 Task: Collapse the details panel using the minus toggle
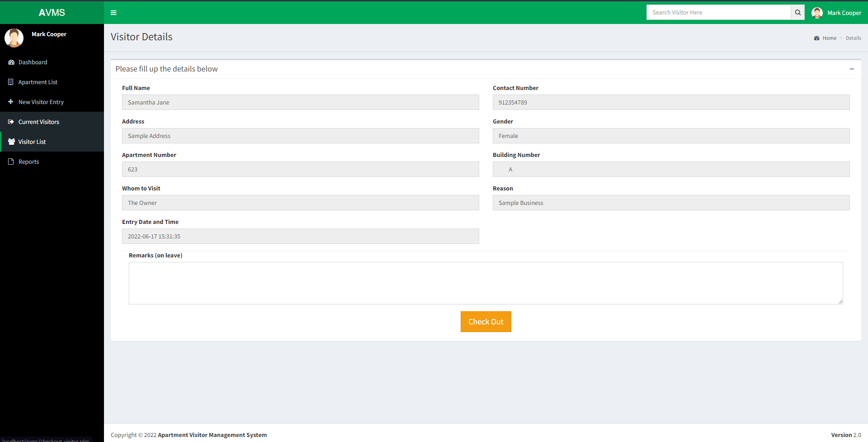point(852,69)
